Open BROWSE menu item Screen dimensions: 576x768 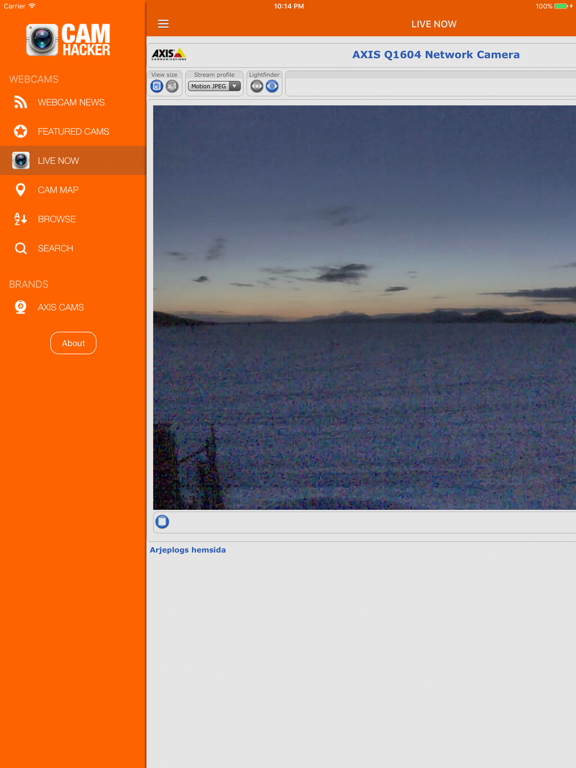point(72,219)
